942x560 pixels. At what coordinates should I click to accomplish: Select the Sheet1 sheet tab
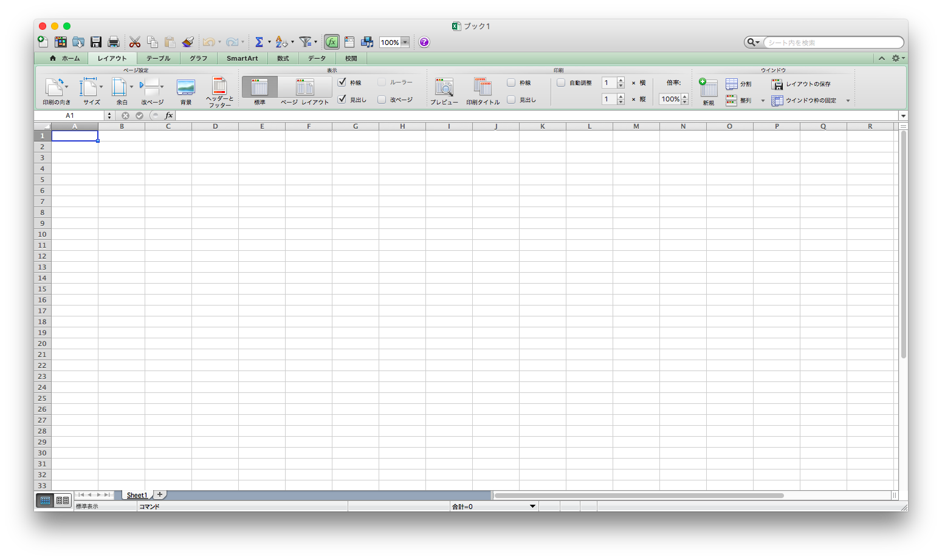pos(137,495)
